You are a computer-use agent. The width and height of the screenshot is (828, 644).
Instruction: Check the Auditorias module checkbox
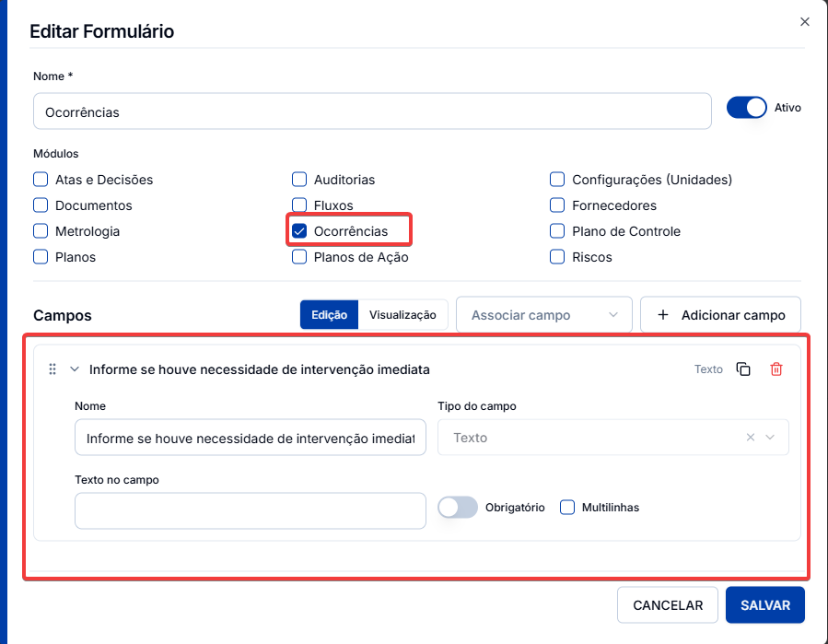click(299, 180)
